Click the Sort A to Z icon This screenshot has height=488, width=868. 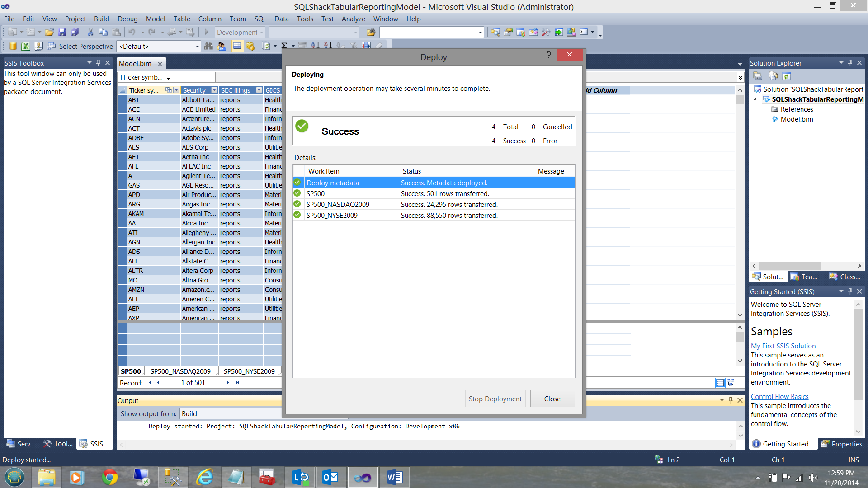coord(315,46)
